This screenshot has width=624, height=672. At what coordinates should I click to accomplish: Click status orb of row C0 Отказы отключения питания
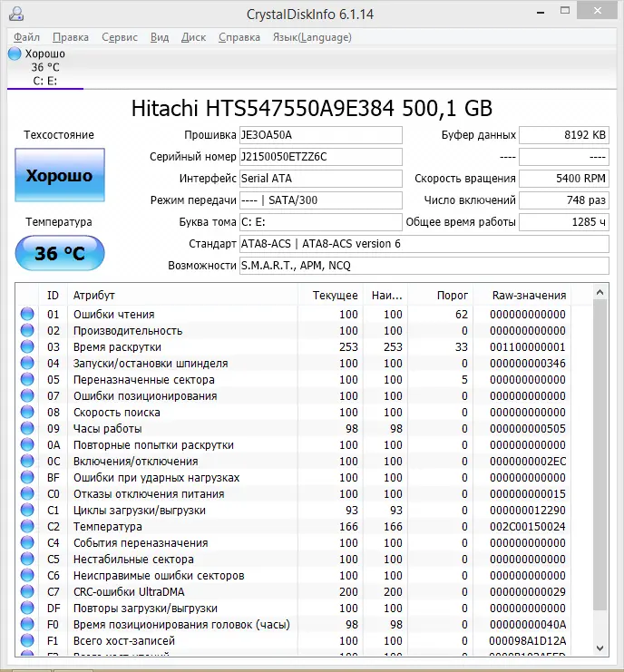(x=27, y=493)
